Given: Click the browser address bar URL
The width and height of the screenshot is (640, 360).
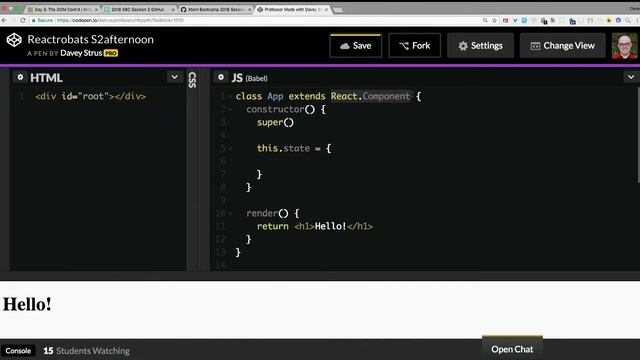Looking at the screenshot, I should click(120, 20).
